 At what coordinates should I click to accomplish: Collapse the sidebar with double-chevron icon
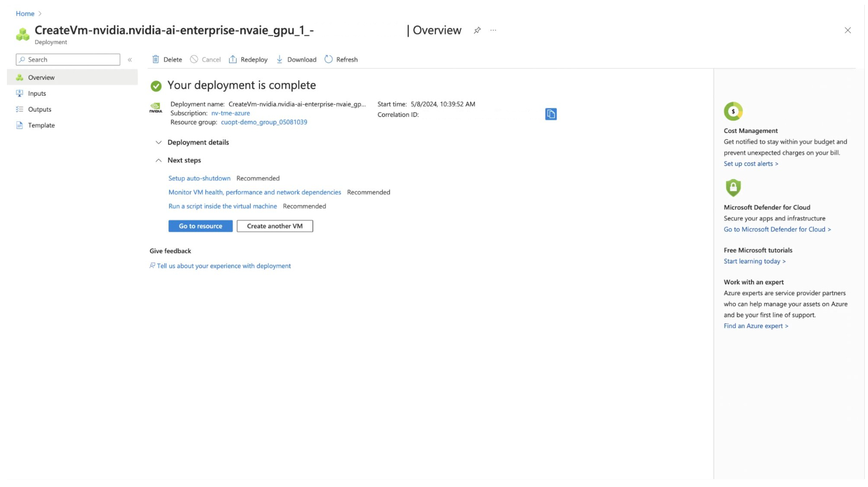[x=130, y=60]
